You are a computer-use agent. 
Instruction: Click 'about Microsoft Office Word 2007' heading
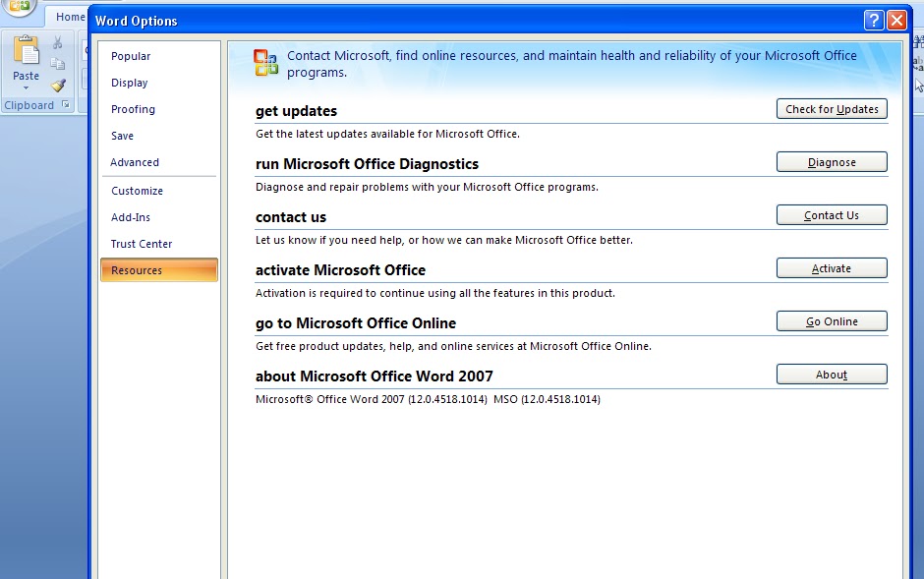click(375, 376)
